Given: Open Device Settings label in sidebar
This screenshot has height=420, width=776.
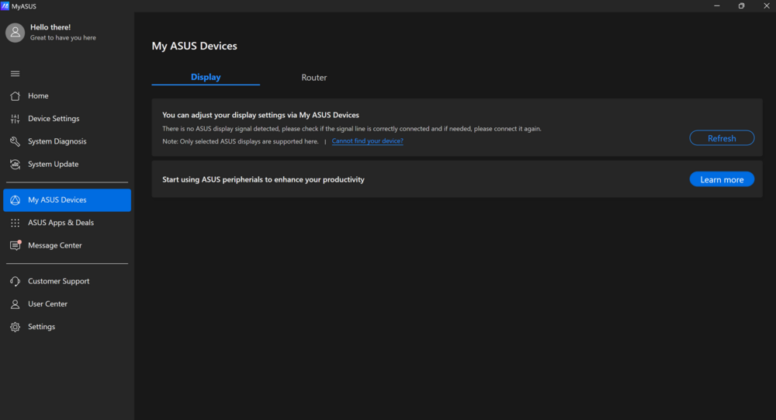Looking at the screenshot, I should [x=53, y=119].
